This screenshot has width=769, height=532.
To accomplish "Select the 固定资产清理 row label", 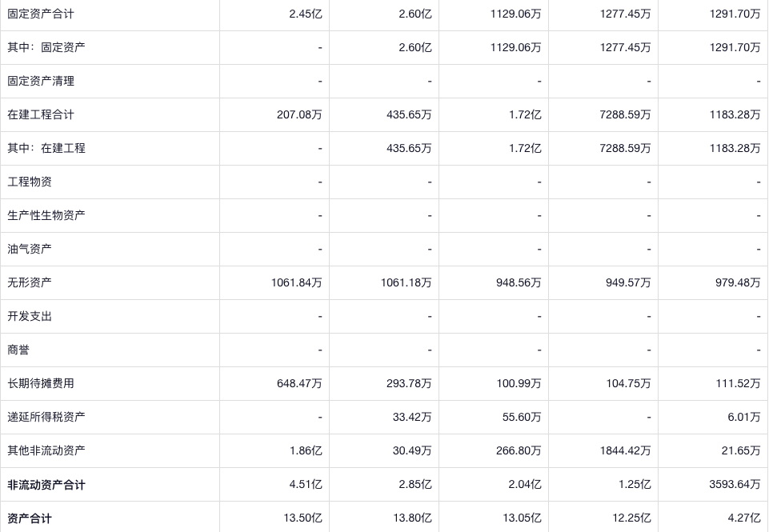I will 41,81.
